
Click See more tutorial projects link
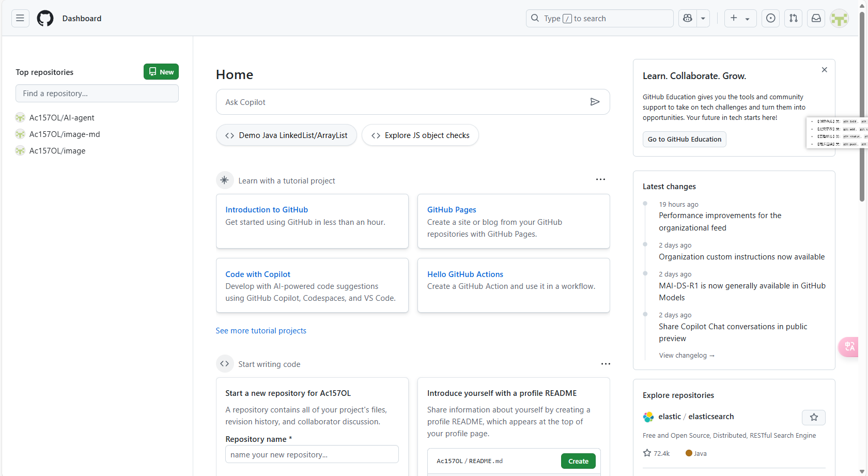click(261, 331)
